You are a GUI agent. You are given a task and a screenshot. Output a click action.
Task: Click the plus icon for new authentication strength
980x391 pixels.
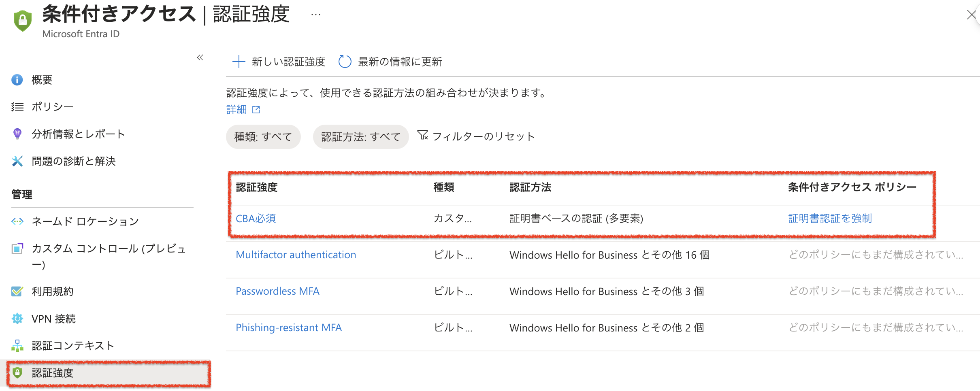tap(239, 62)
